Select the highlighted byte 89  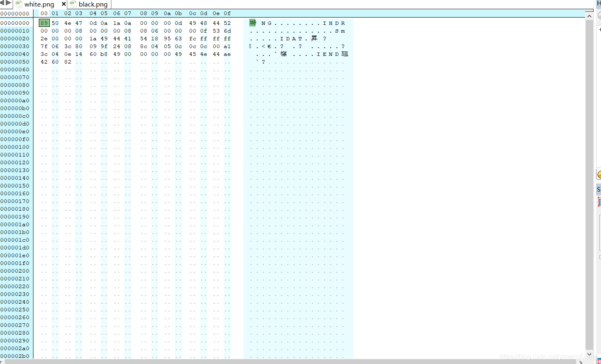click(x=44, y=23)
